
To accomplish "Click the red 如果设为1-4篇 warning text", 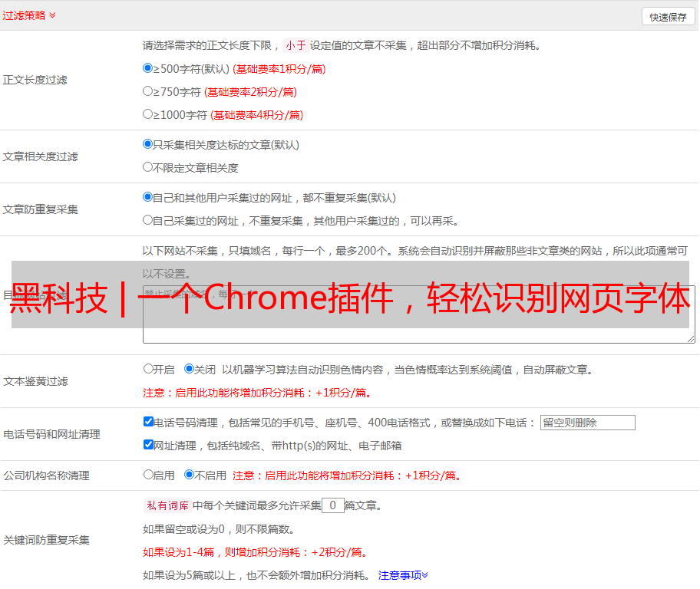I will point(256,552).
